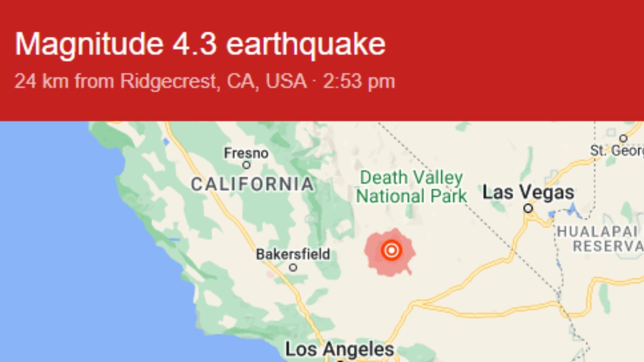Click the Fresno text label
This screenshot has width=644, height=362.
247,153
